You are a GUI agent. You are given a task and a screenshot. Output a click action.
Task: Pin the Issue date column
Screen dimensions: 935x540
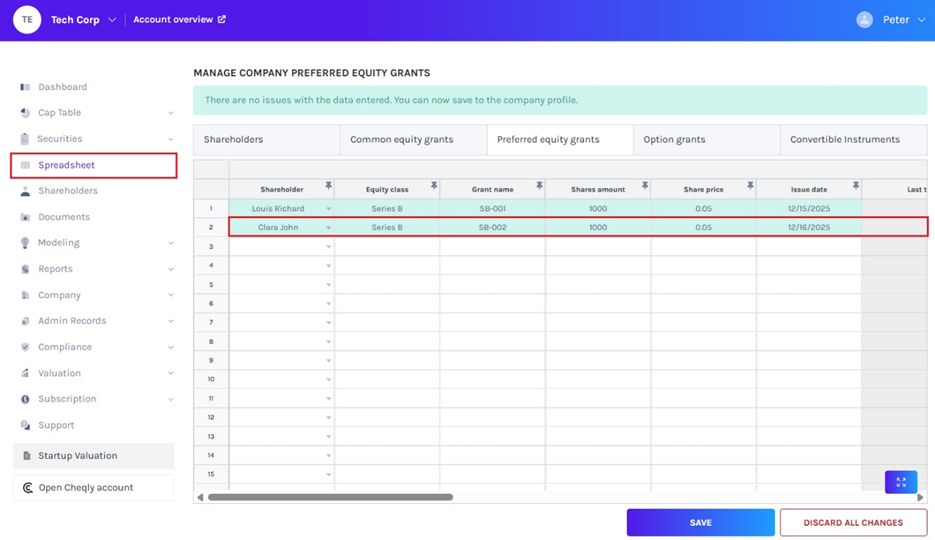[856, 186]
